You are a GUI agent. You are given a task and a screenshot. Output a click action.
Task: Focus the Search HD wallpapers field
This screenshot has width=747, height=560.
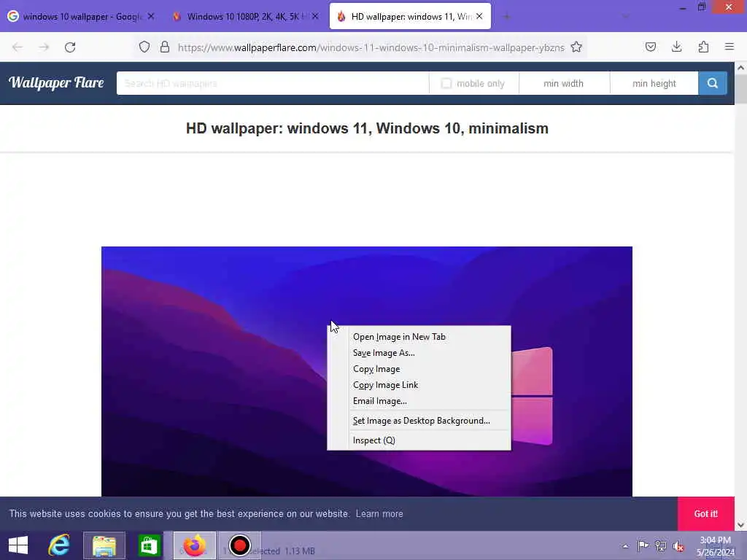tap(273, 83)
